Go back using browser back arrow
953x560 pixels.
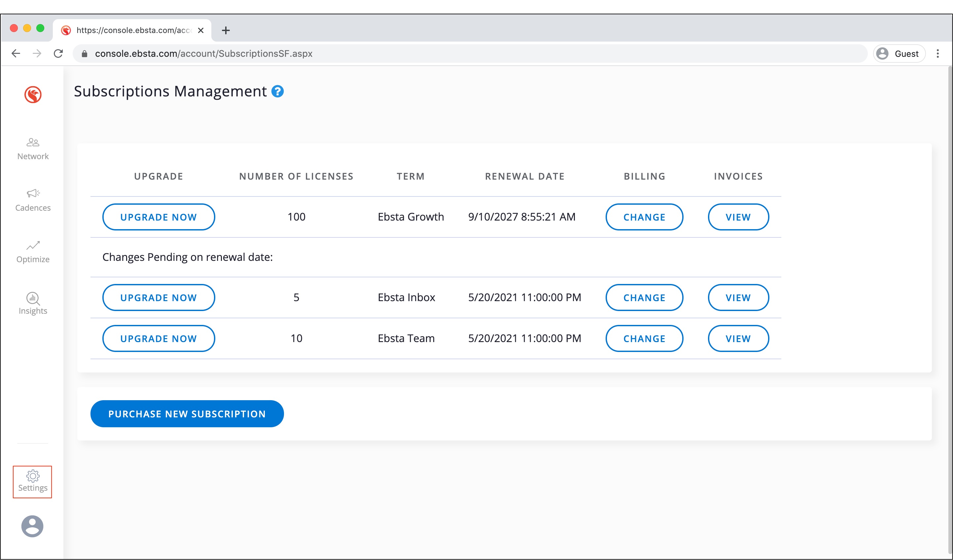tap(16, 54)
